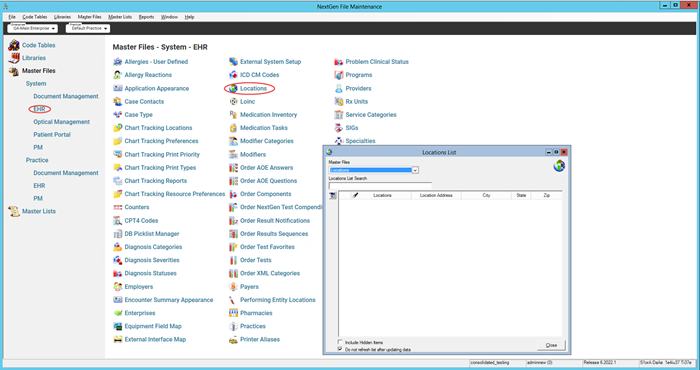Uncheck Do not refresh list after updating data
Viewport: 700px width, 370px height.
click(x=340, y=349)
